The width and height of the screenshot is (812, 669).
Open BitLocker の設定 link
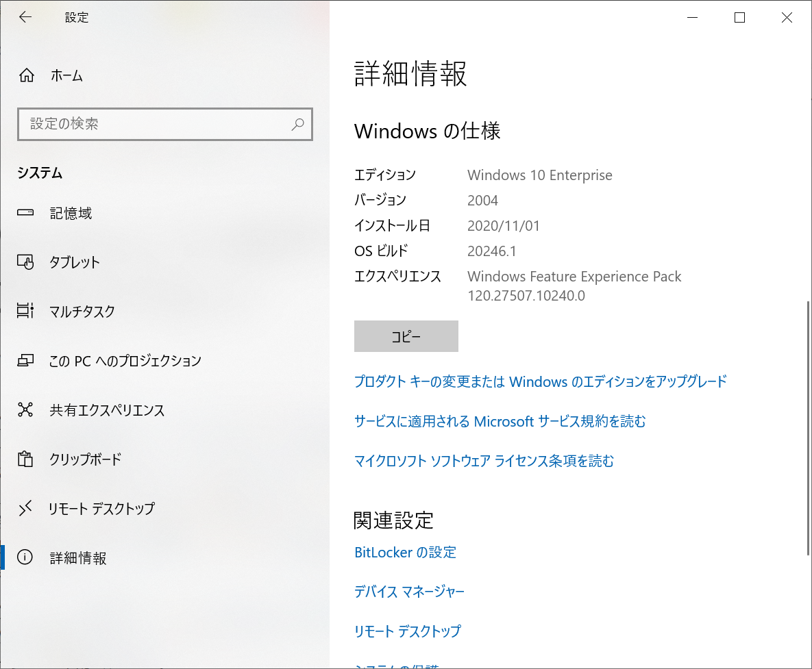click(x=405, y=553)
